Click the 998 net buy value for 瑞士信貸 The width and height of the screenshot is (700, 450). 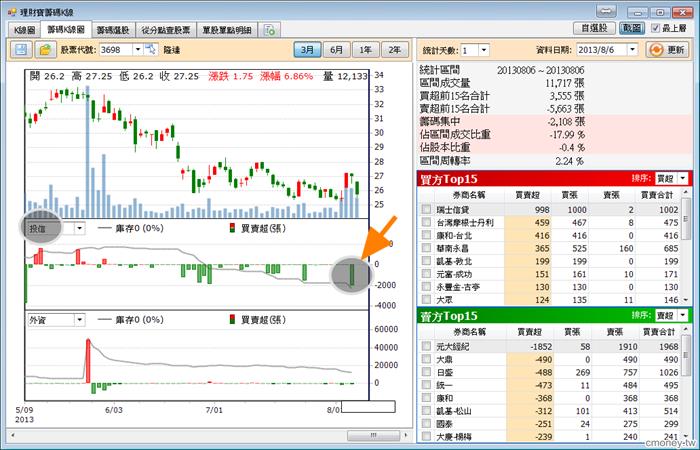(542, 209)
